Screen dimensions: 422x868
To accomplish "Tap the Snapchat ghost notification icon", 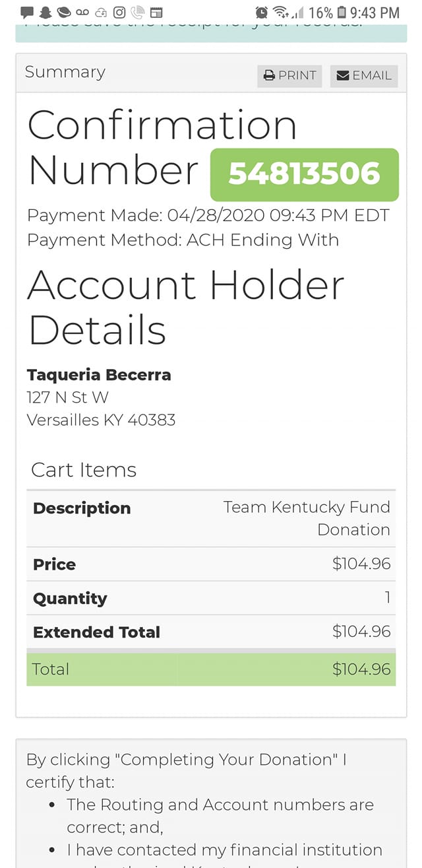I will point(45,13).
